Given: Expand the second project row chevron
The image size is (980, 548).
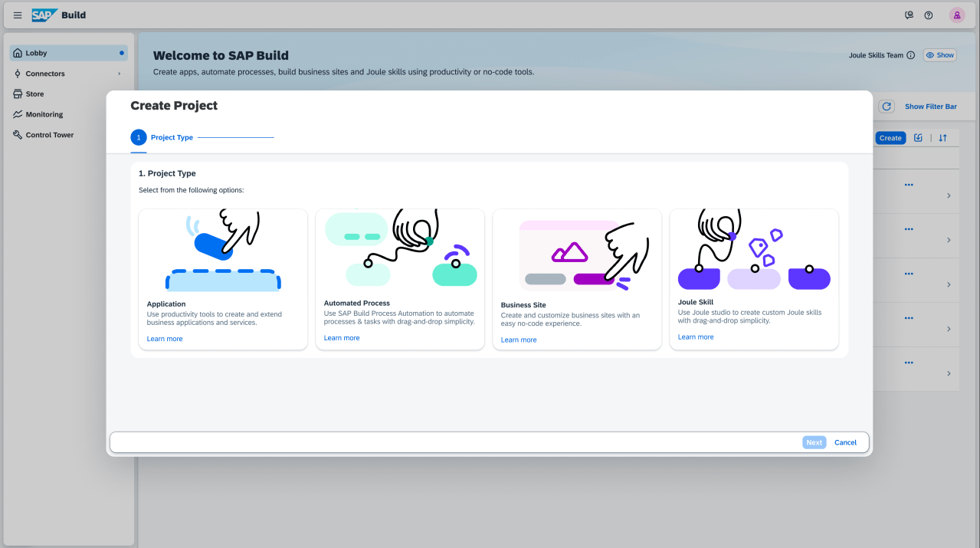Looking at the screenshot, I should (x=949, y=240).
